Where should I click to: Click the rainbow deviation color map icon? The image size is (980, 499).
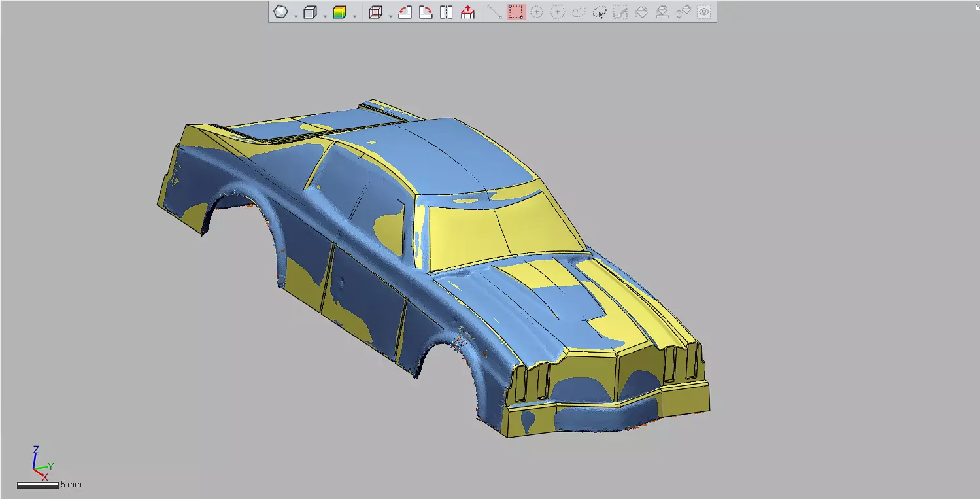339,12
